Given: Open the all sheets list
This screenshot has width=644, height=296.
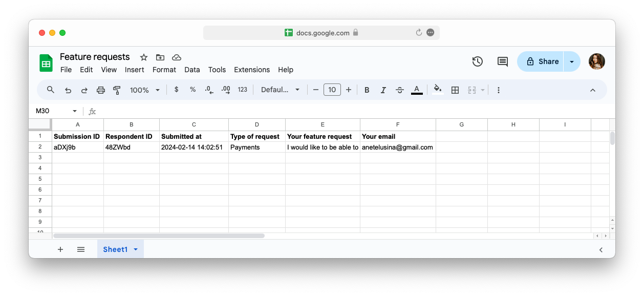Looking at the screenshot, I should click(x=81, y=249).
